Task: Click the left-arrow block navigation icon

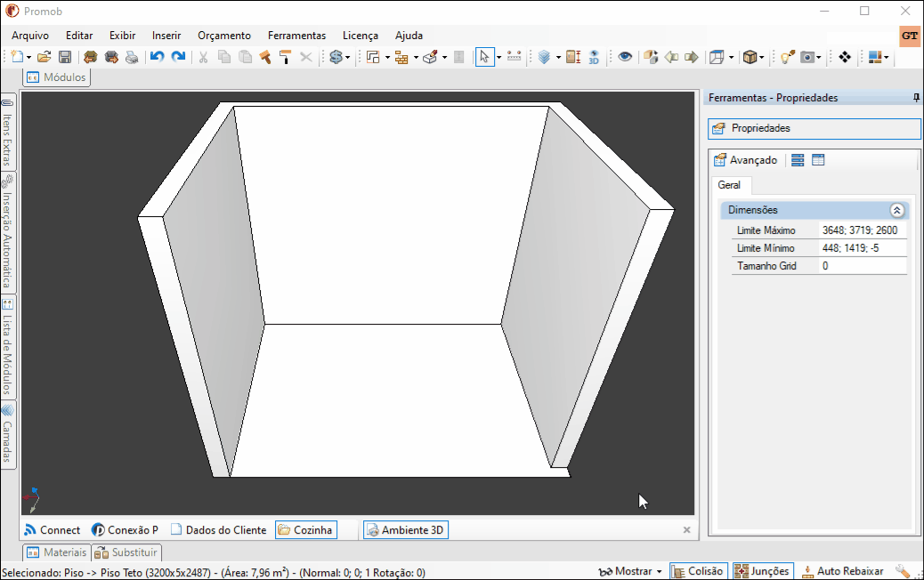Action: tap(671, 57)
